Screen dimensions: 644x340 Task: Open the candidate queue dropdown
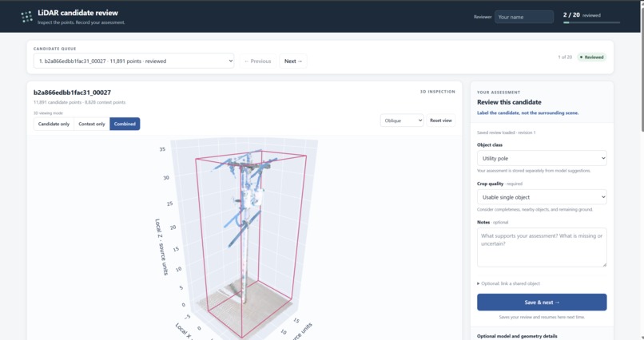[134, 61]
